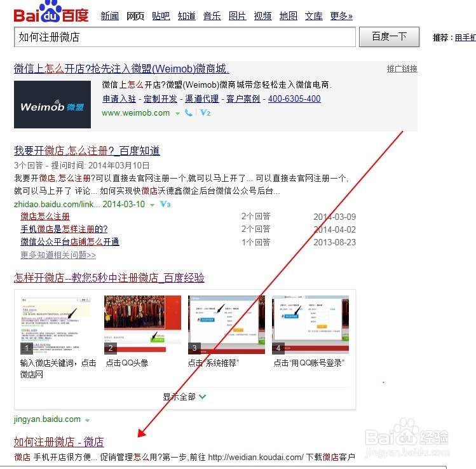Screen dimensions: 476x469
Task: Click the 百度一下 search button
Action: point(389,37)
